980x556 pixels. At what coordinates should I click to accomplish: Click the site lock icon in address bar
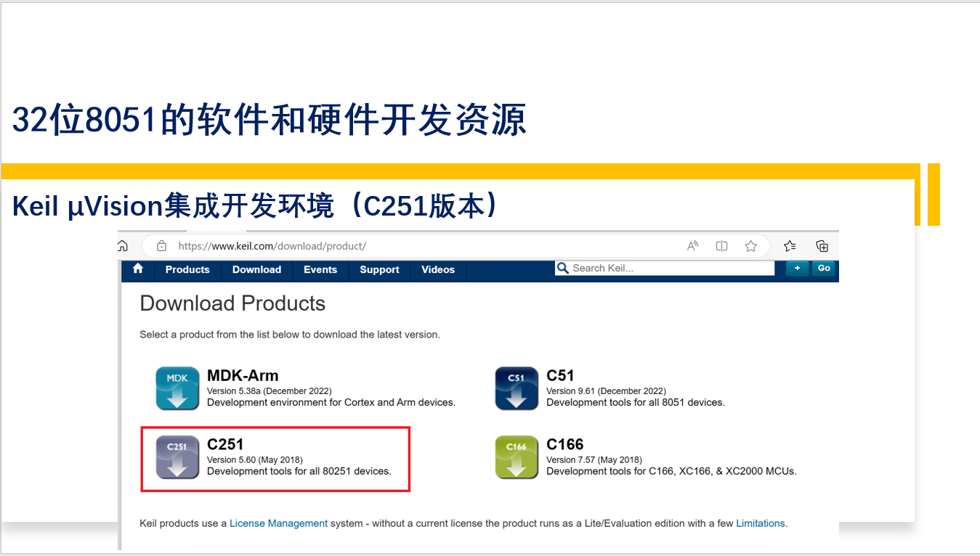[161, 246]
